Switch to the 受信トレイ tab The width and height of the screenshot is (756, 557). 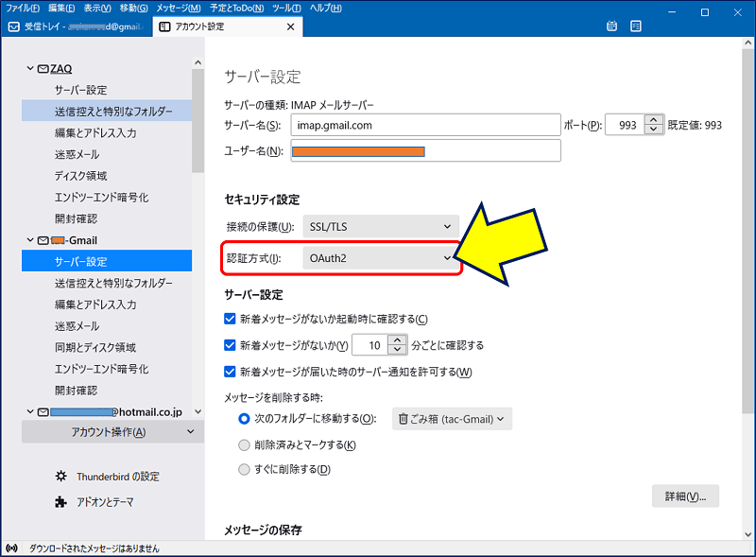click(x=77, y=26)
